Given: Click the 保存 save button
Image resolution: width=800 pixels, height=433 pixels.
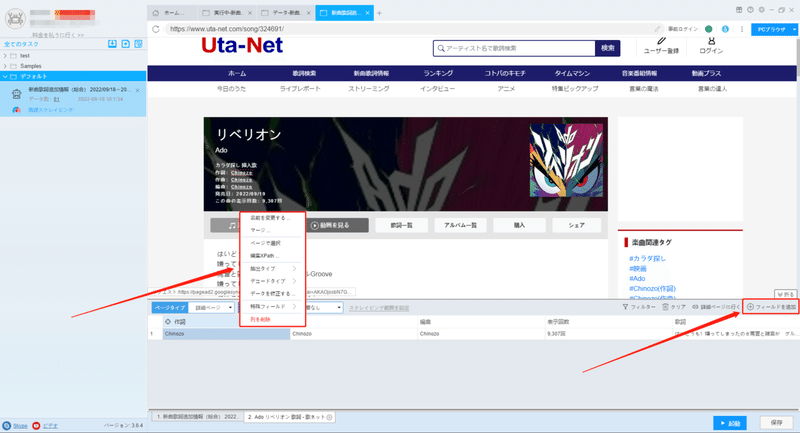Looking at the screenshot, I should 777,423.
